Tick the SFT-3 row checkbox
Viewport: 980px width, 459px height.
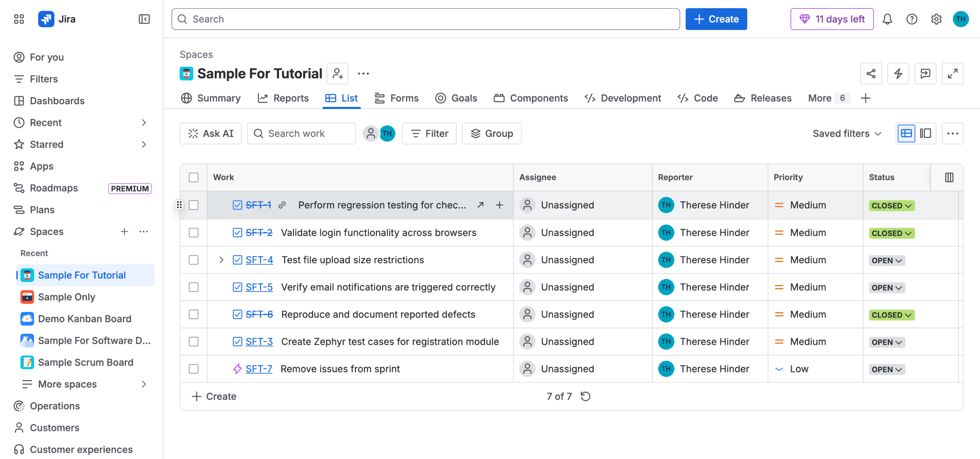tap(194, 341)
